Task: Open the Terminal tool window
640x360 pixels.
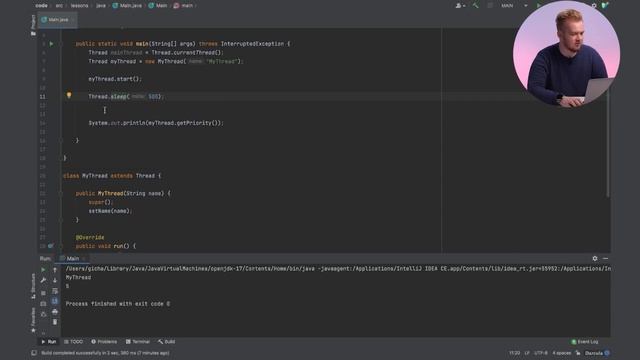Action: click(x=138, y=342)
